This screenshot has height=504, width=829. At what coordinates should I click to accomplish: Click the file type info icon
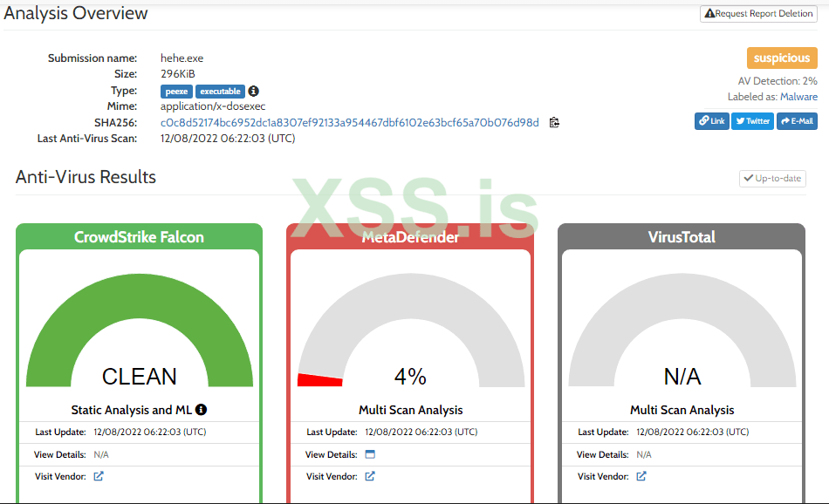tap(254, 91)
